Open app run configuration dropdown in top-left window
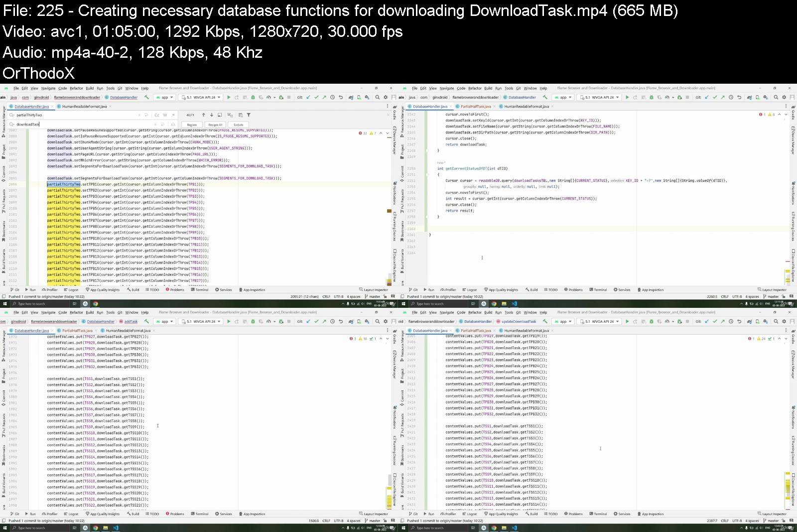Image resolution: width=797 pixels, height=532 pixels. pyautogui.click(x=164, y=97)
